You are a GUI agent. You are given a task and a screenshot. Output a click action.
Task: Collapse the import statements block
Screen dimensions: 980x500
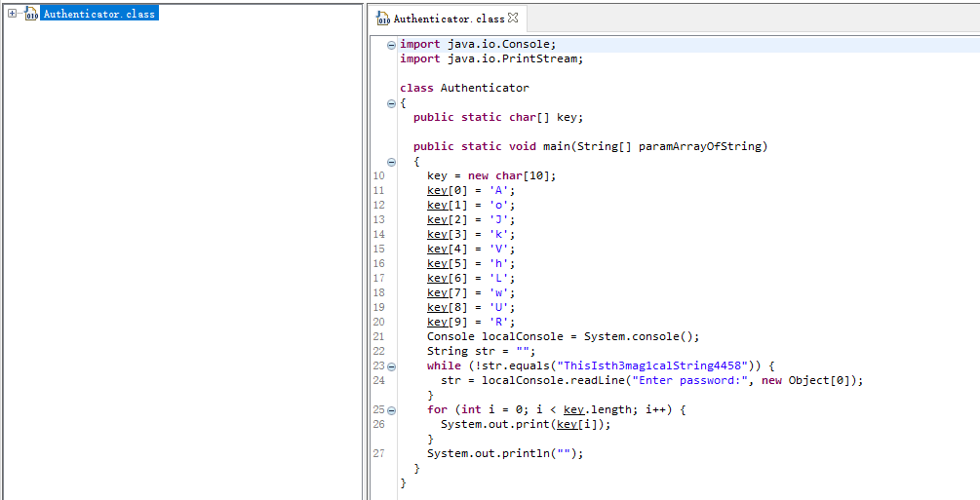pos(391,45)
